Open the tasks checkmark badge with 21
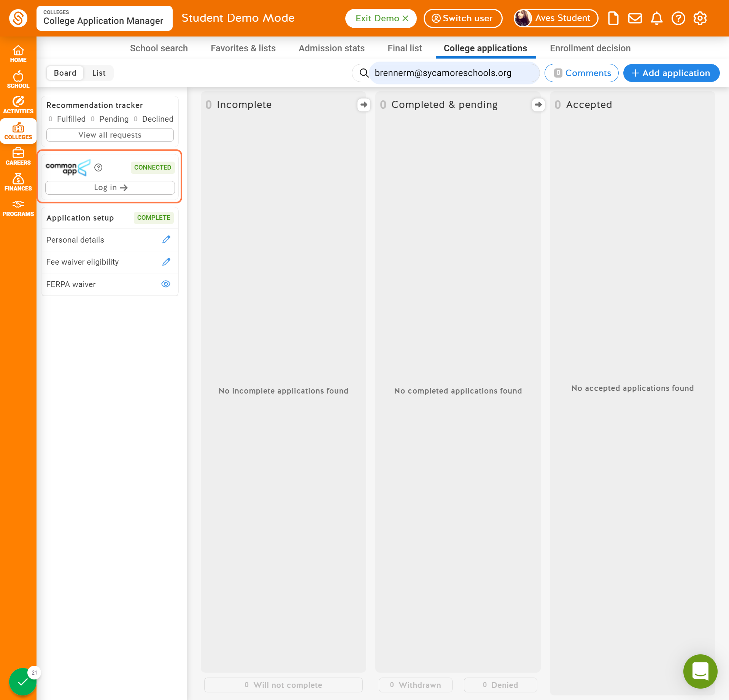729x700 pixels. 23,681
